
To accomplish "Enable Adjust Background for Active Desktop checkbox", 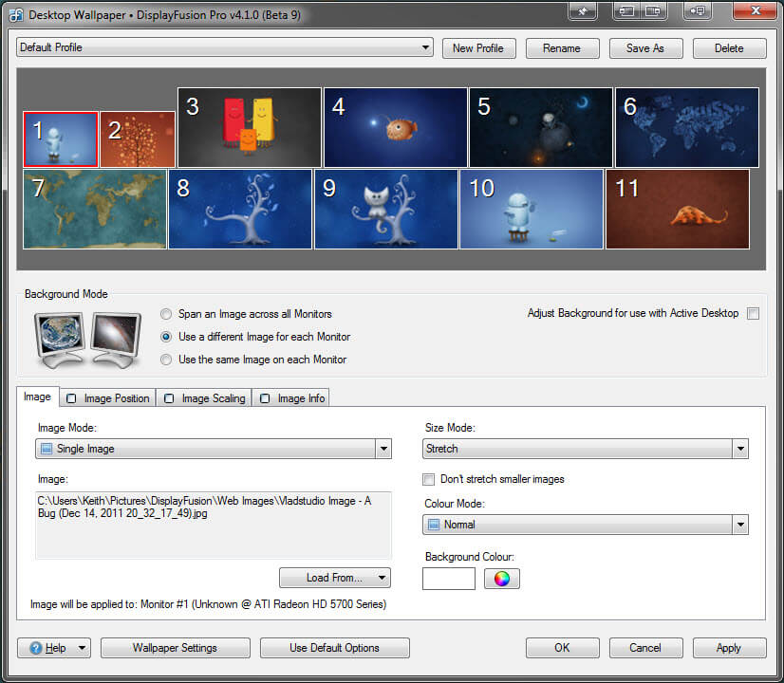I will 753,313.
